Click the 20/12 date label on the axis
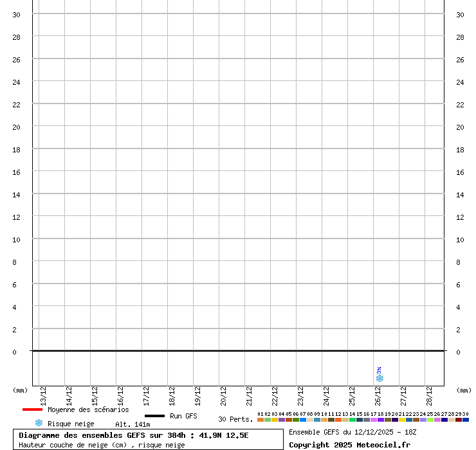 223,393
